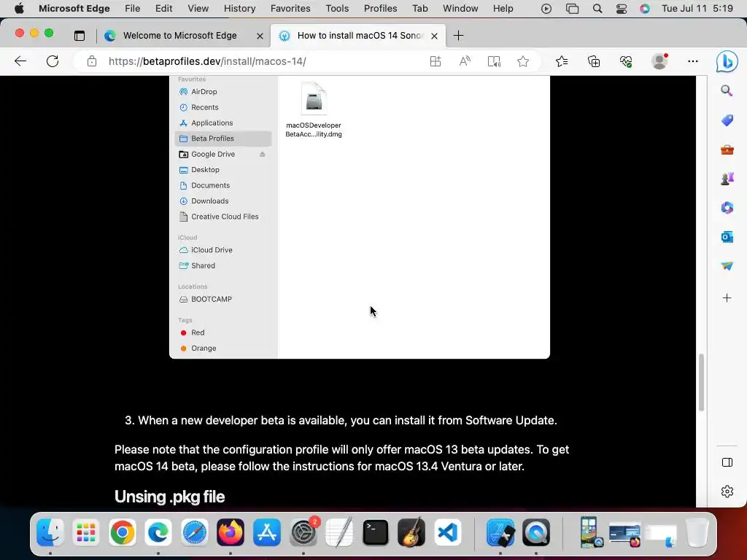Screen dimensions: 747x560
Task: Open sidebar Microsoft 365 icon
Action: 727,208
